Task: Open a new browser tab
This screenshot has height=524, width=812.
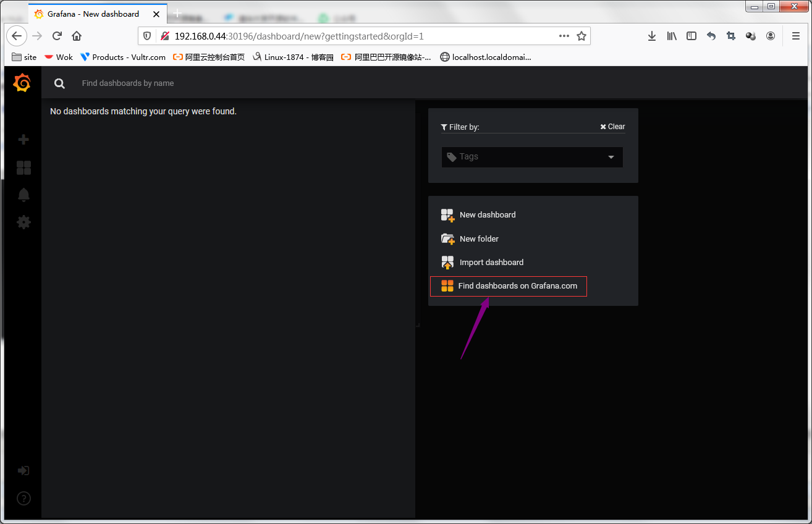Action: 177,13
